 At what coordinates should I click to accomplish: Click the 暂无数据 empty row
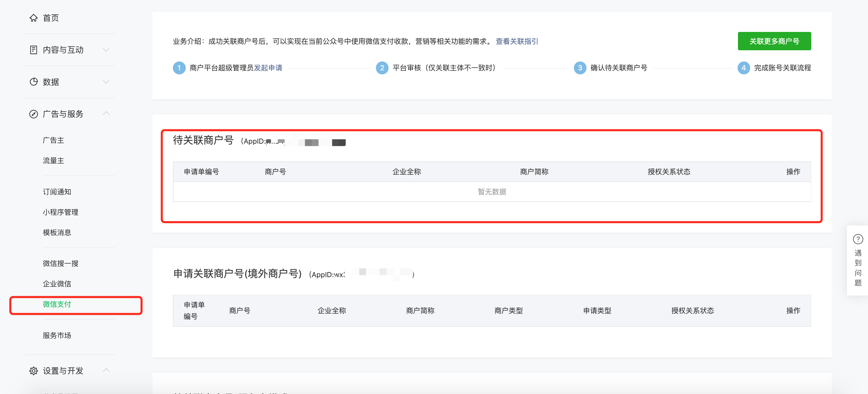coord(492,192)
